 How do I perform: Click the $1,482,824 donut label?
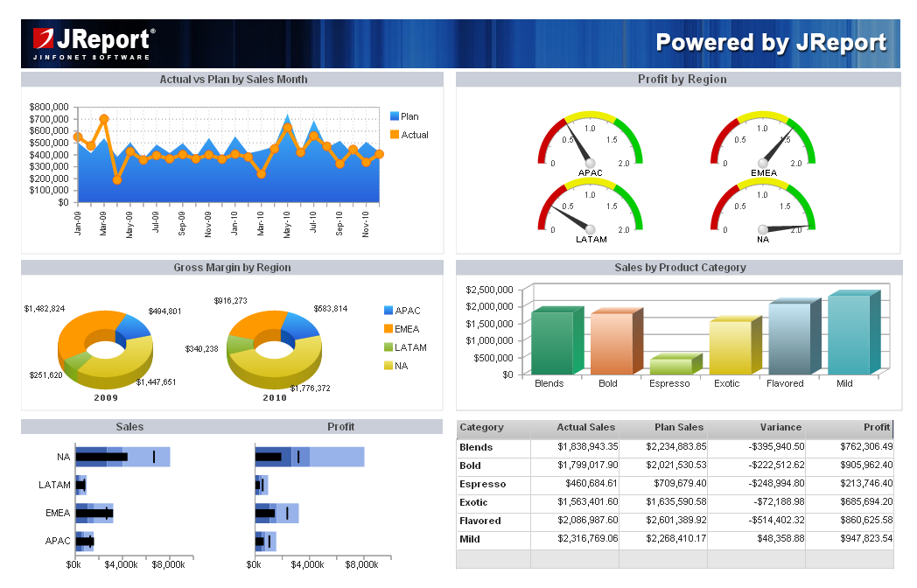click(45, 308)
